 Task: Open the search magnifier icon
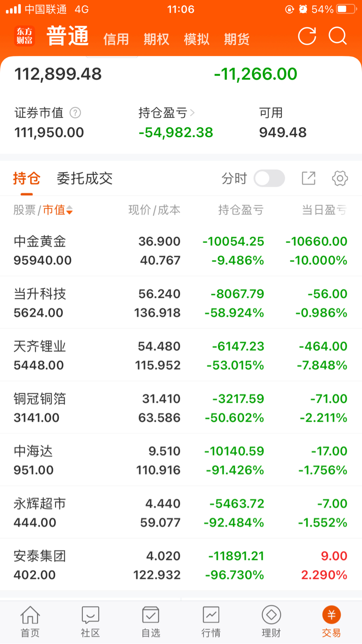[x=337, y=36]
